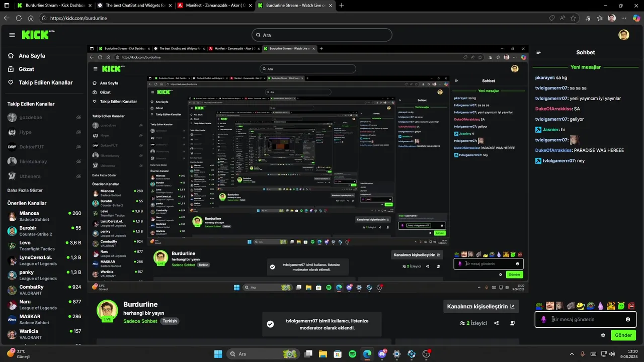Open File Explorer from the taskbar
The image size is (644, 362).
tap(323, 354)
